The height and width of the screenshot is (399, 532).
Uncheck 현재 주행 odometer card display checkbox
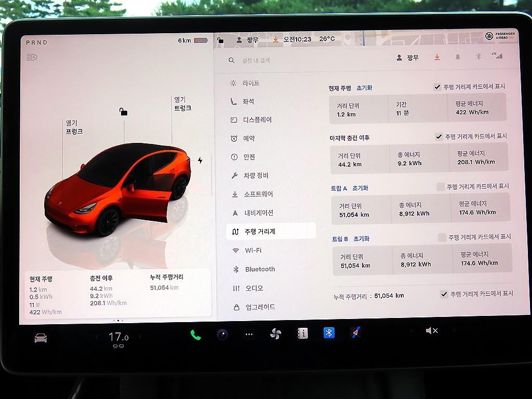[437, 87]
